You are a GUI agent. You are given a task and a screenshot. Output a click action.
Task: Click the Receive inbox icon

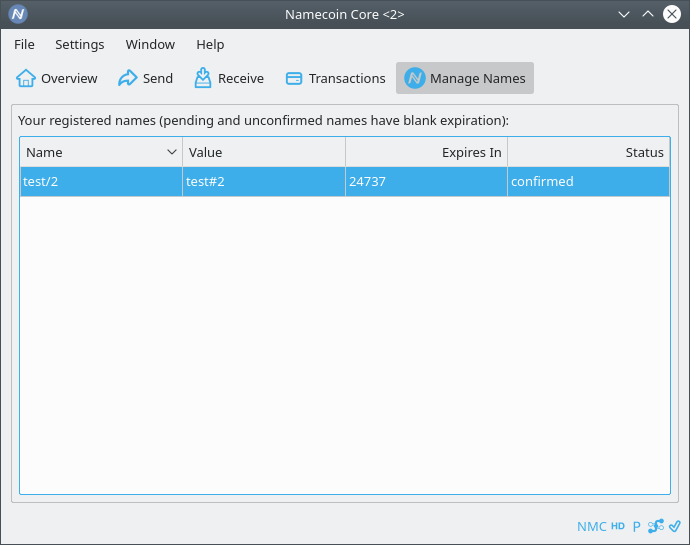coord(203,78)
